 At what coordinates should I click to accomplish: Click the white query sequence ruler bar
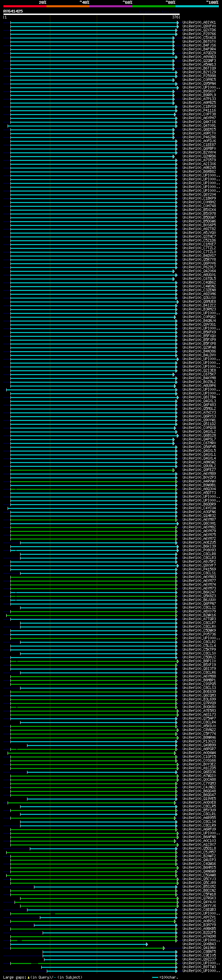pos(92,15)
